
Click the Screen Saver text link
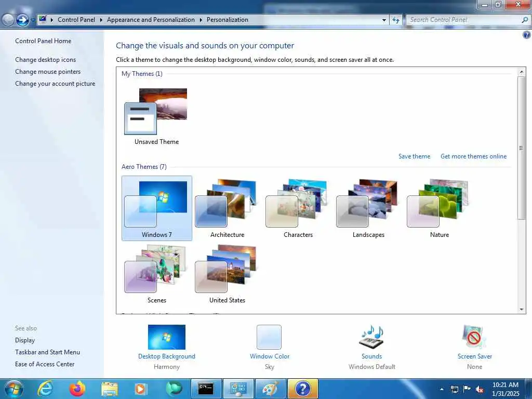tap(474, 356)
